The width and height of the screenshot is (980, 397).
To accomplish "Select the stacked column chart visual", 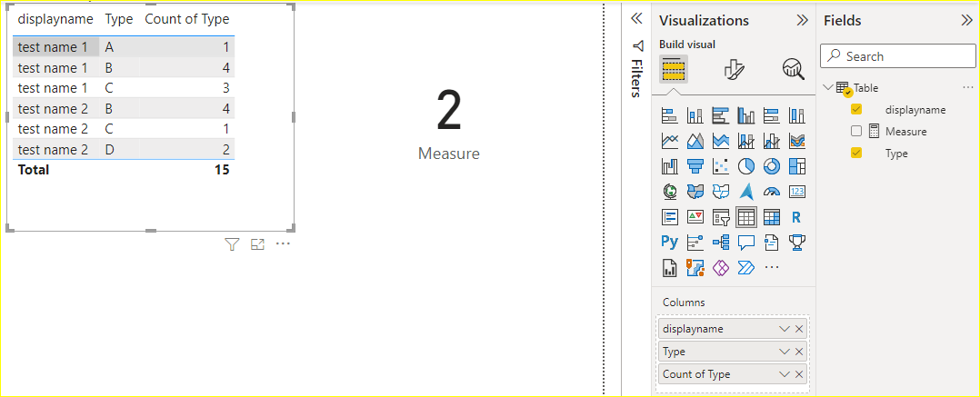I will point(695,115).
